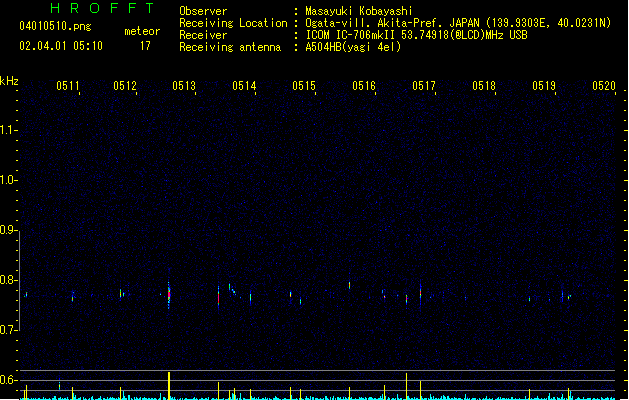Click the brightest meteor echo before 0513

click(169, 294)
